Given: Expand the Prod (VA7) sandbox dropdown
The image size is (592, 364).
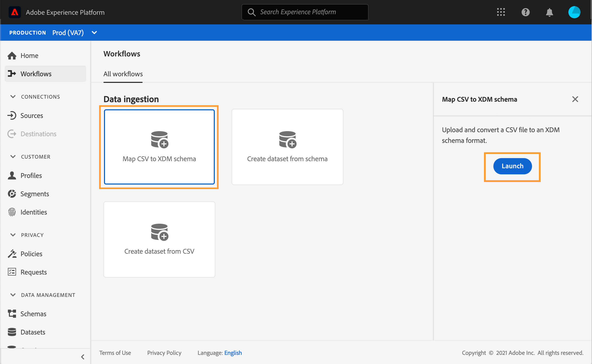Looking at the screenshot, I should [x=94, y=33].
